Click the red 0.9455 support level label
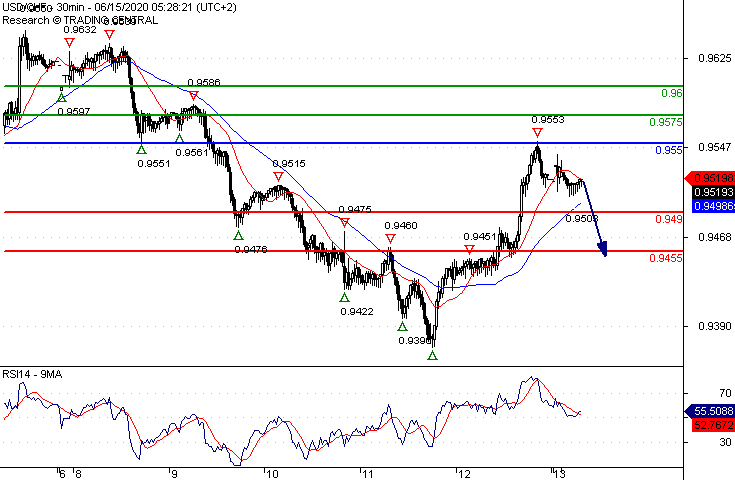Screen dimensions: 735x480 click(x=666, y=258)
